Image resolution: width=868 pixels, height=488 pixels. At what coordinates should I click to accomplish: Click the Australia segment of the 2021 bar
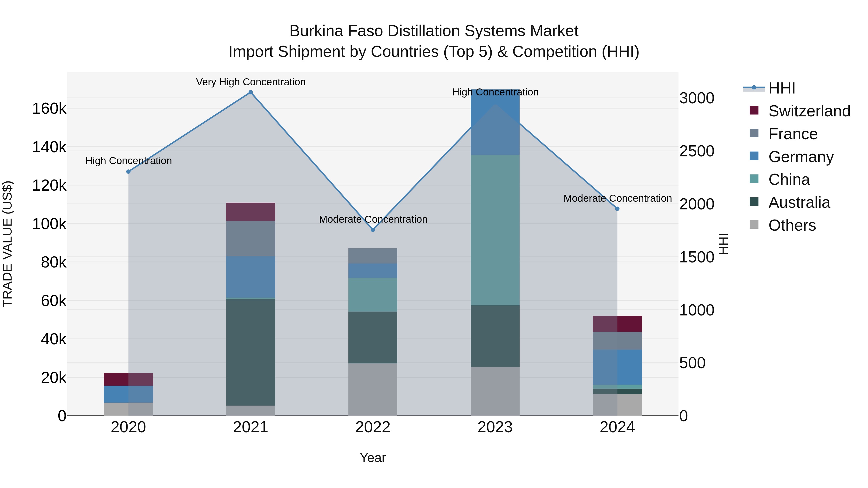tap(250, 352)
